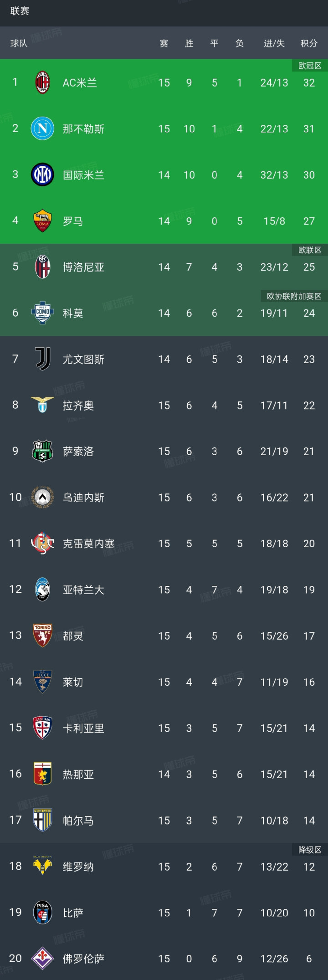Tap the 拉齐奥 eagle crest

(x=42, y=405)
